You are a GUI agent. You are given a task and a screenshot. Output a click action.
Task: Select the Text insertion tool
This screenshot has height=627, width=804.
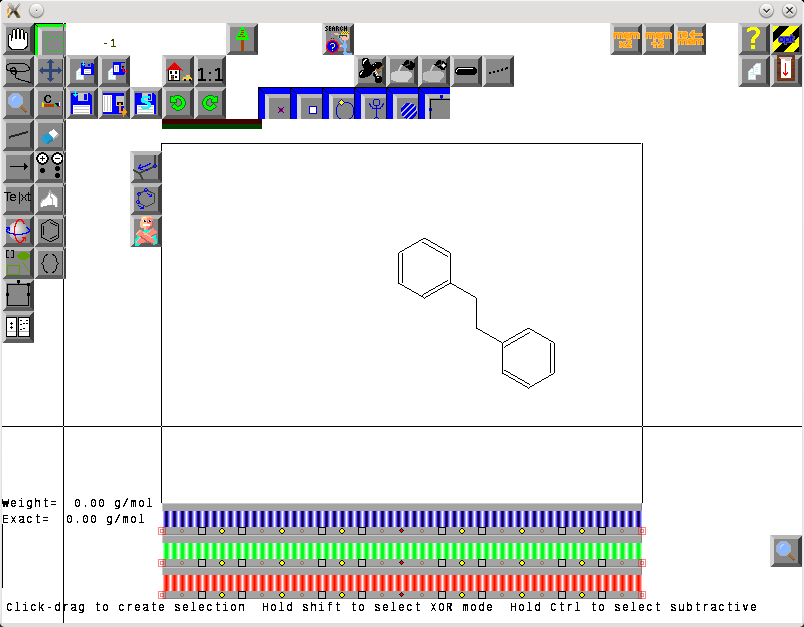point(18,198)
